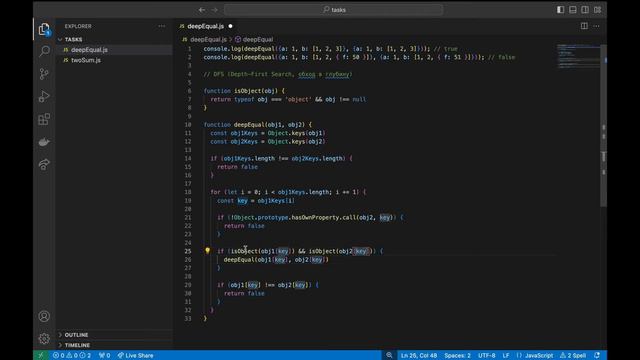Open the Search view in activity bar
The width and height of the screenshot is (640, 360).
[44, 51]
